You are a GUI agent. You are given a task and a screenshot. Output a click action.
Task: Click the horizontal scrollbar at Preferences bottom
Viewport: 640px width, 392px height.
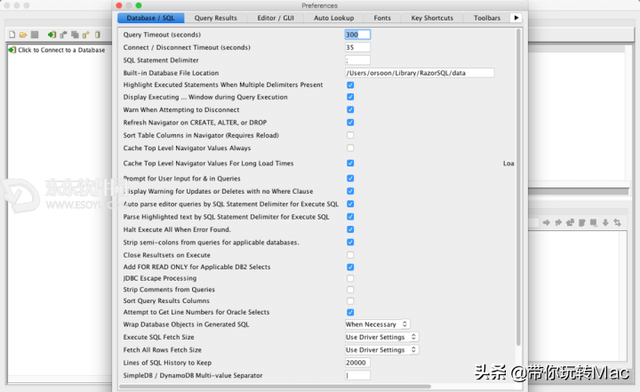click(x=275, y=386)
